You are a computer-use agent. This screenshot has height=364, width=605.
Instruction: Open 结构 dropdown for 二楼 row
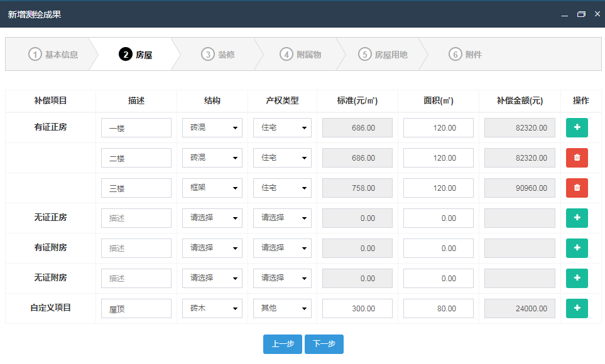click(212, 158)
